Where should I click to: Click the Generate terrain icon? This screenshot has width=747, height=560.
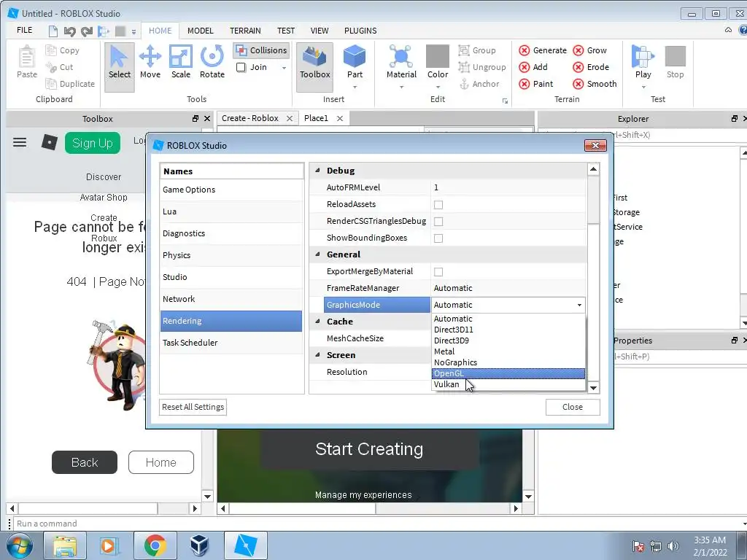pyautogui.click(x=524, y=50)
